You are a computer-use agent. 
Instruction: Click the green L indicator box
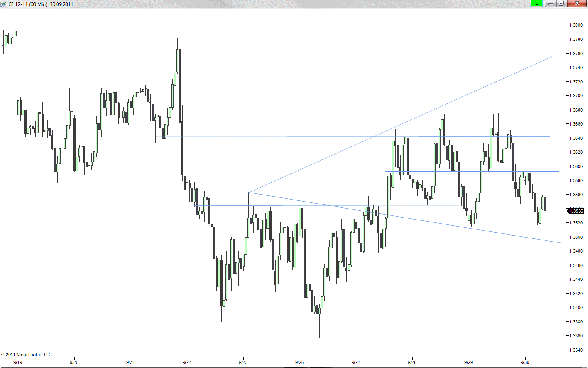[x=536, y=4]
